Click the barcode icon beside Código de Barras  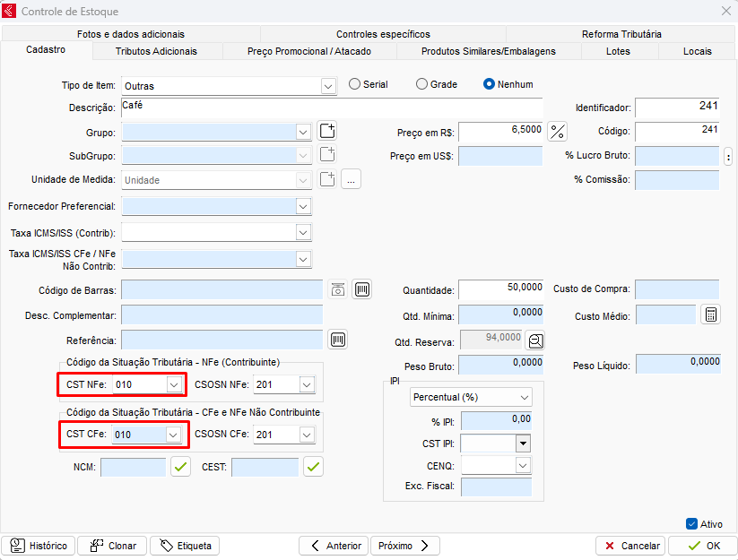click(361, 289)
